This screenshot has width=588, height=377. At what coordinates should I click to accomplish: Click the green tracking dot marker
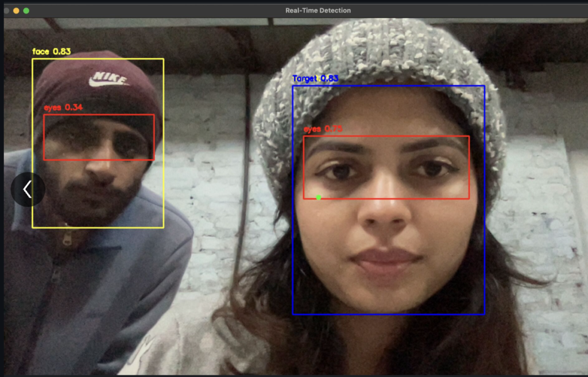(318, 198)
